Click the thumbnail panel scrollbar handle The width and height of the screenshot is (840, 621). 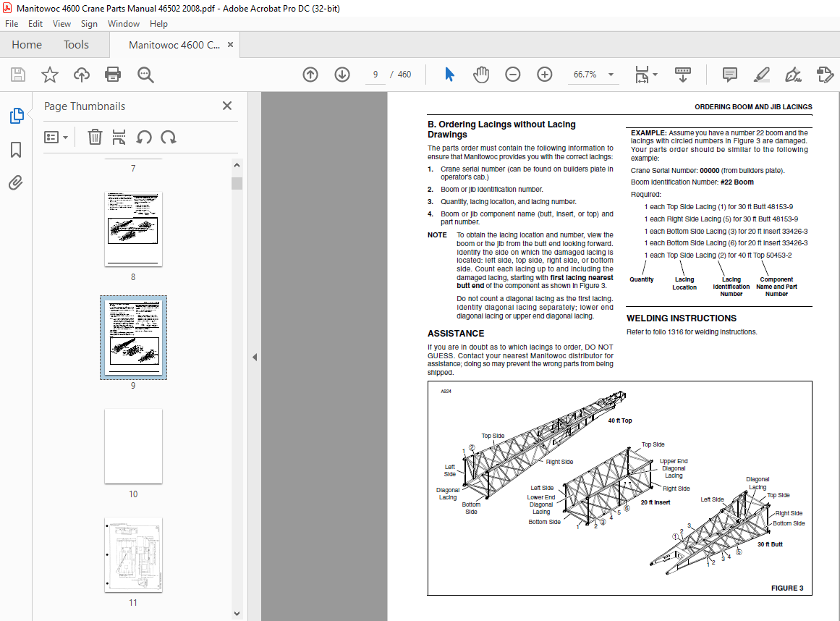pyautogui.click(x=237, y=183)
